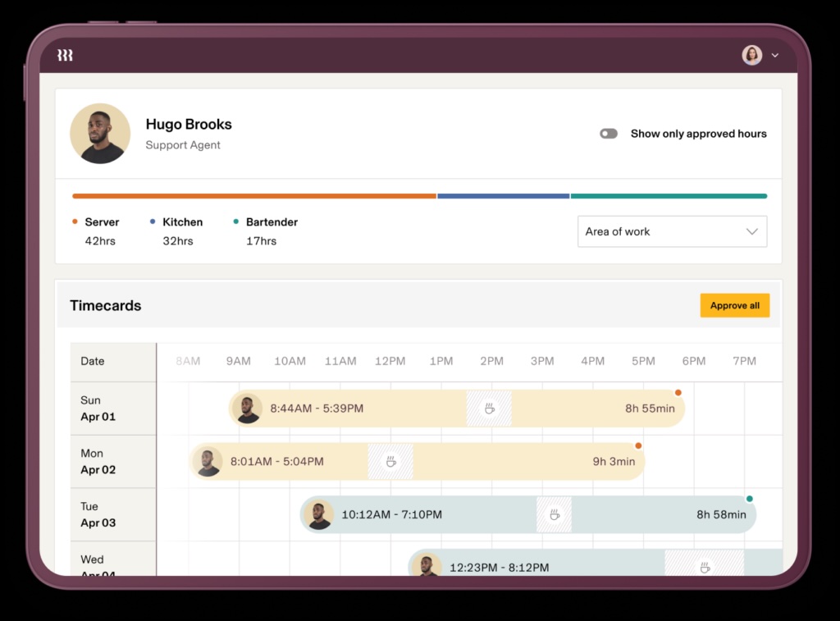Click the Server legend color dot
This screenshot has height=621, width=840.
pyautogui.click(x=75, y=221)
